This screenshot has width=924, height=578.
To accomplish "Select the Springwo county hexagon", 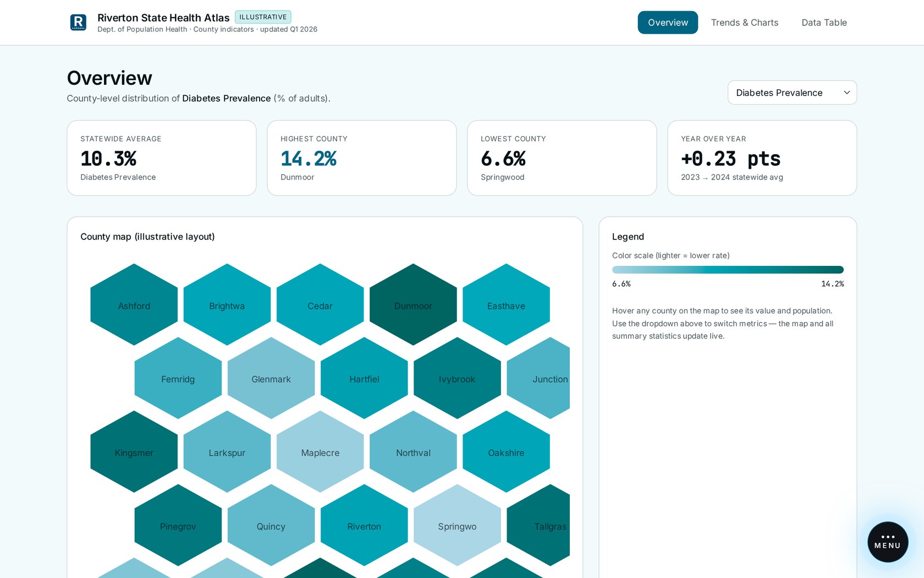I will coord(457,525).
